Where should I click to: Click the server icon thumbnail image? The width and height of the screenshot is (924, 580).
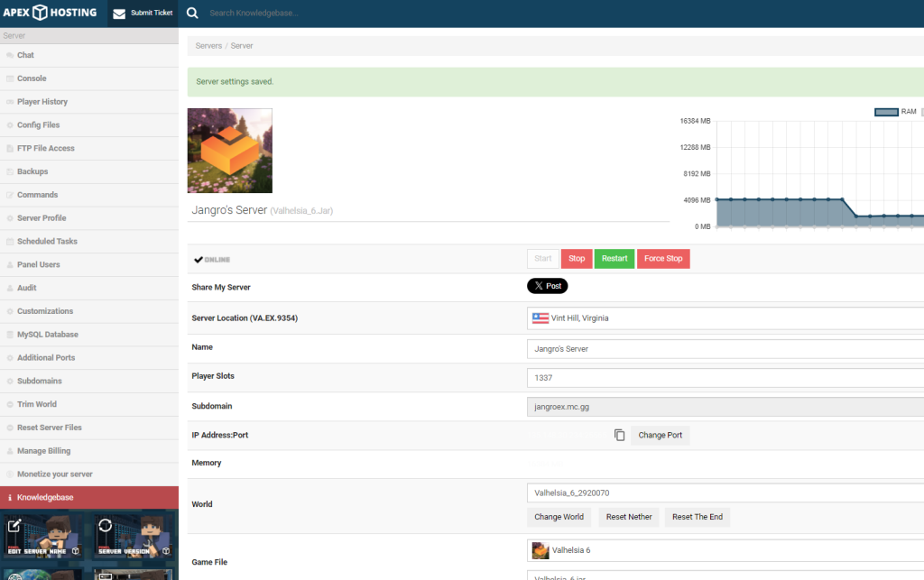[230, 151]
